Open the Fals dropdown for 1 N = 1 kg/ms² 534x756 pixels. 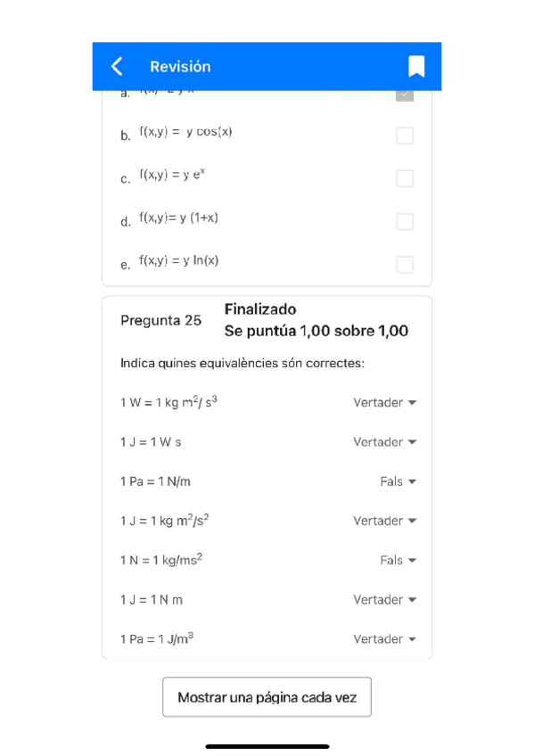pos(396,560)
